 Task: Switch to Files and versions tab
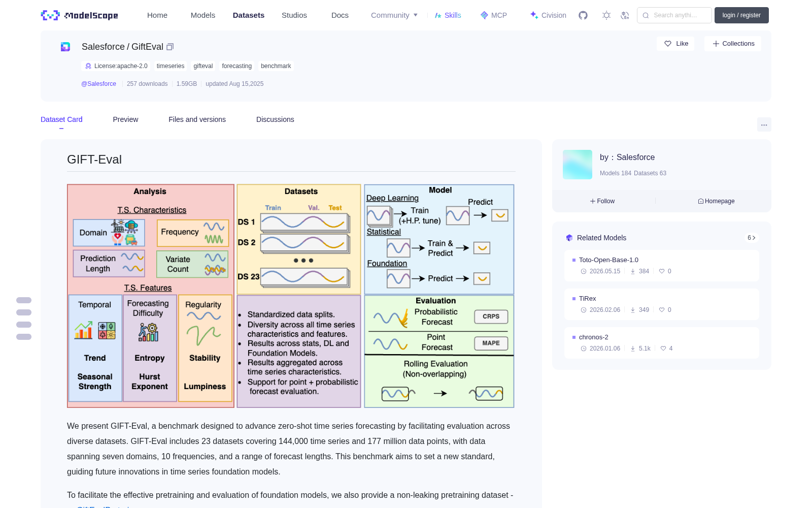(x=197, y=119)
